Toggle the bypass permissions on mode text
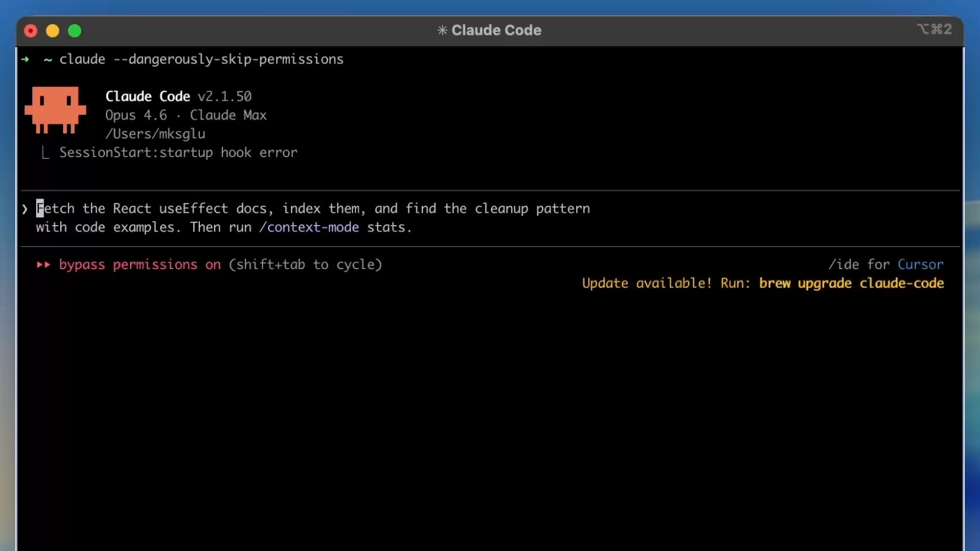 coord(140,265)
